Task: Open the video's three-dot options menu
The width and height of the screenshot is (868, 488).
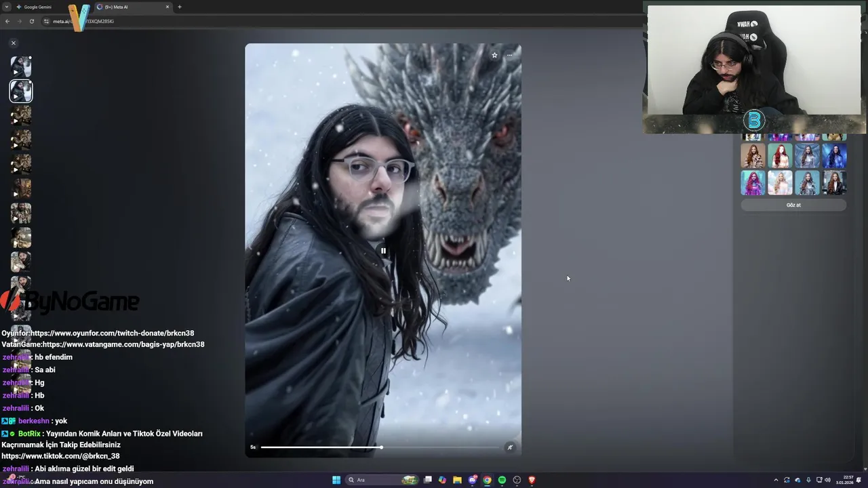Action: click(x=509, y=56)
